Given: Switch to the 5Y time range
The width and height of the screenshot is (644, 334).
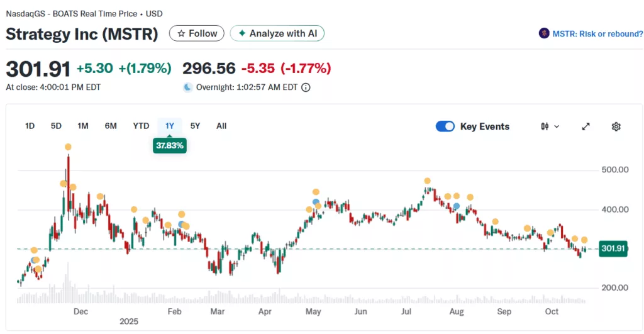Looking at the screenshot, I should tap(195, 126).
